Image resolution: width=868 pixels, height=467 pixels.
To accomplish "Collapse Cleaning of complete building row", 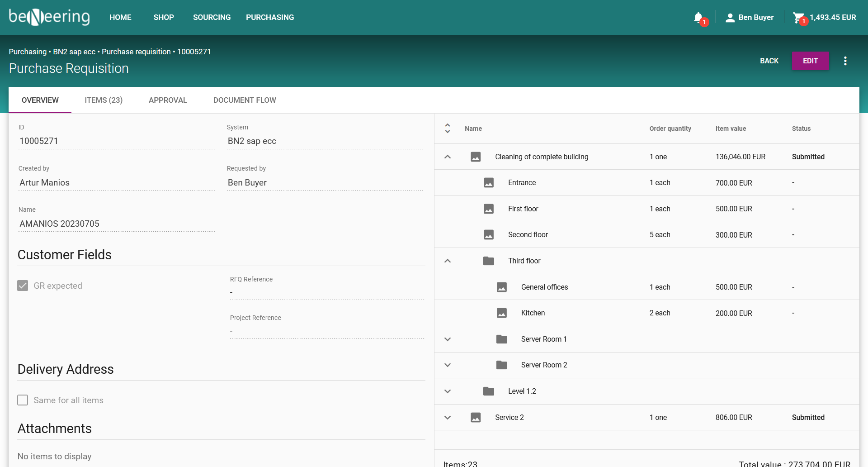I will 448,157.
